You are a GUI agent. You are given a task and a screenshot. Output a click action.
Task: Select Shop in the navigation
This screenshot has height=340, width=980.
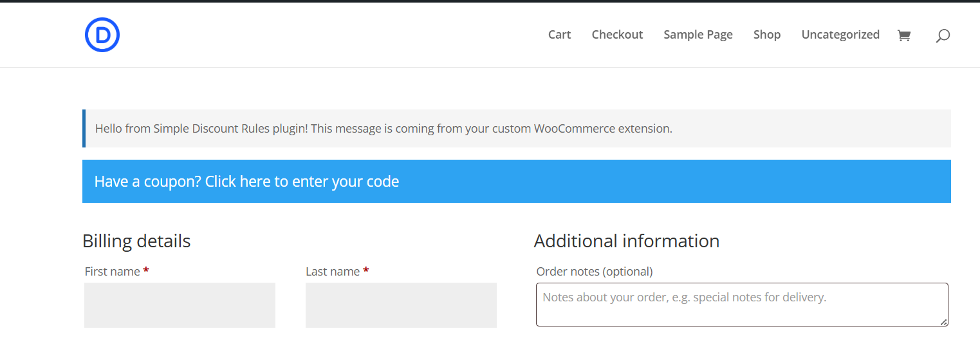[x=767, y=35]
